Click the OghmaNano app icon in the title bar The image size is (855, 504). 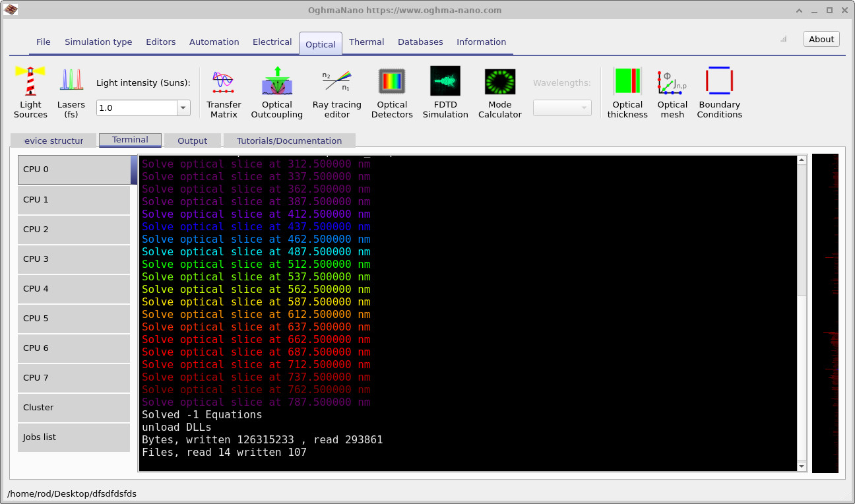pos(11,9)
